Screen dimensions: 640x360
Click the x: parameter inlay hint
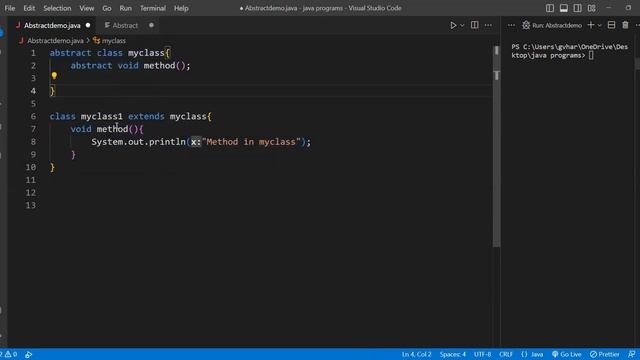196,142
